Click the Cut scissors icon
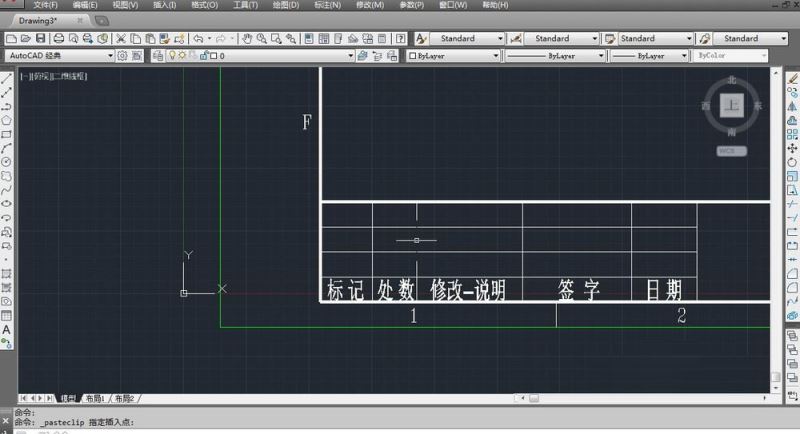 (x=121, y=39)
